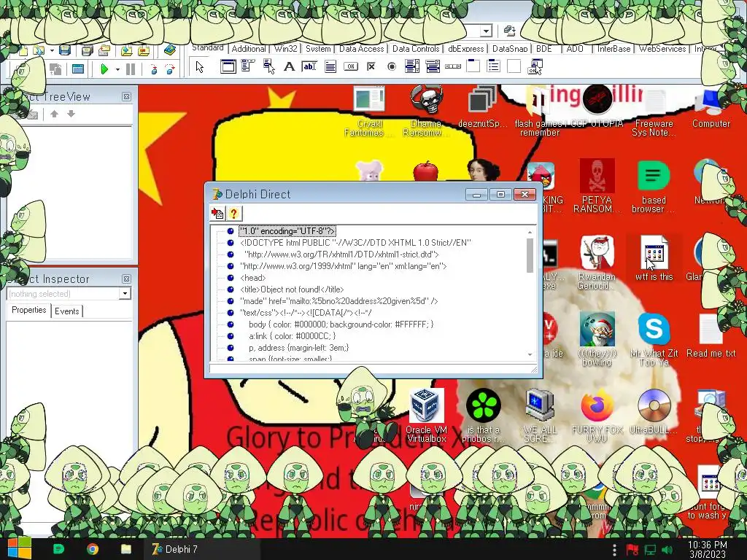The width and height of the screenshot is (747, 560).
Task: Select '<head>' row in Delphi Direct
Action: point(253,278)
